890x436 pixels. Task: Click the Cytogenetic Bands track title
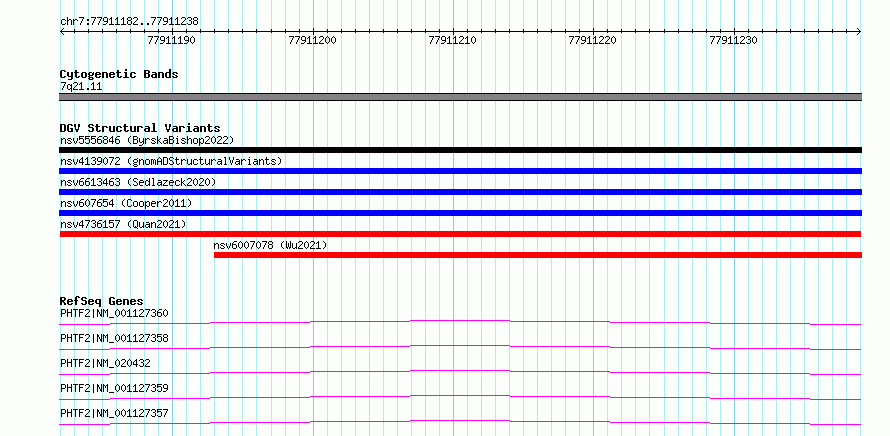pyautogui.click(x=119, y=74)
